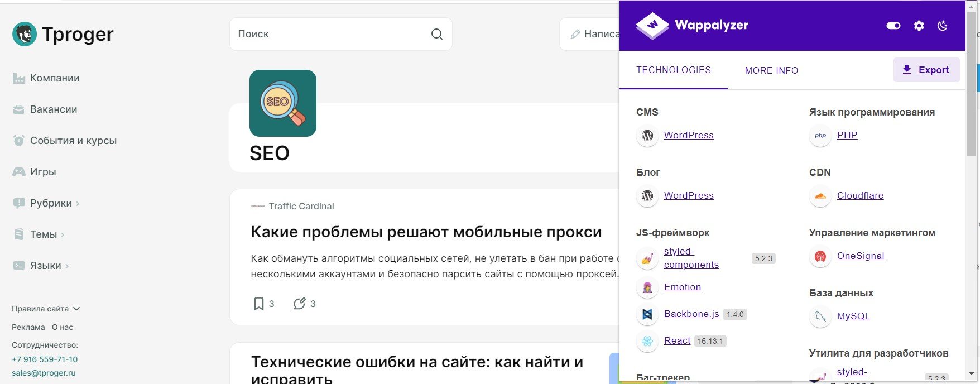Viewport: 980px width, 384px height.
Task: Expand the Правила сайта dropdown
Action: coord(46,309)
